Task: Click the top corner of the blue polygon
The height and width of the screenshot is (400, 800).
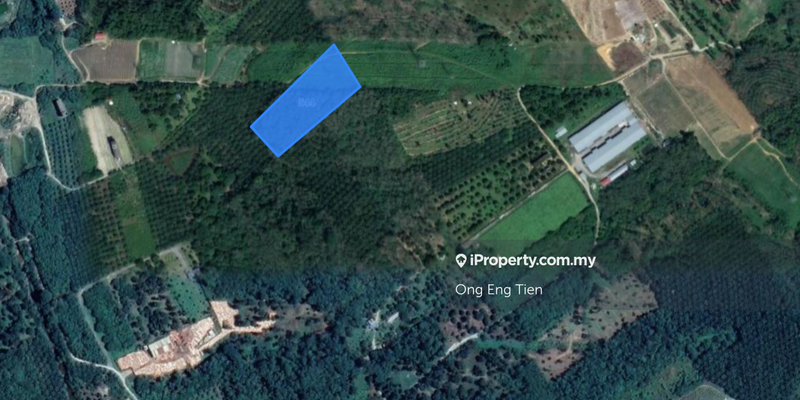Action: point(334,45)
